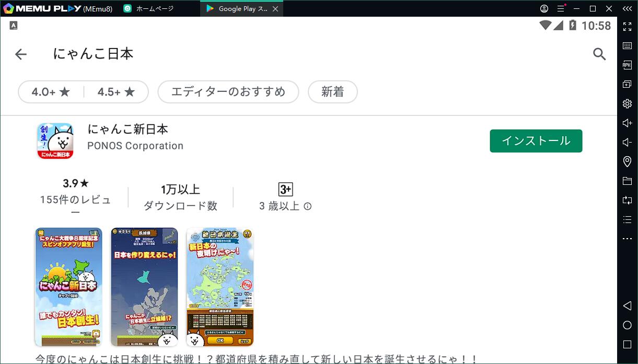Open the operation recorder panel
The width and height of the screenshot is (638, 364).
click(627, 219)
